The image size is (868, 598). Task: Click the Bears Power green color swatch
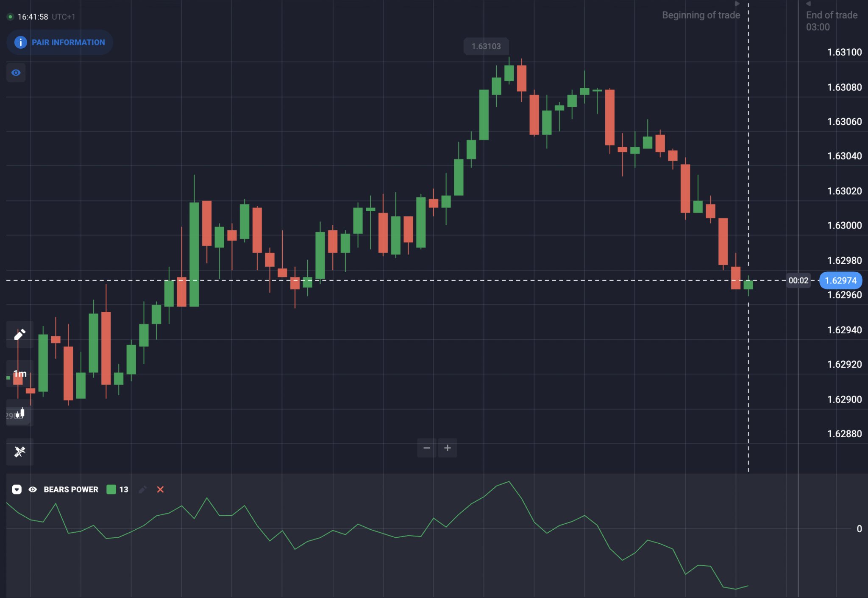tap(111, 489)
